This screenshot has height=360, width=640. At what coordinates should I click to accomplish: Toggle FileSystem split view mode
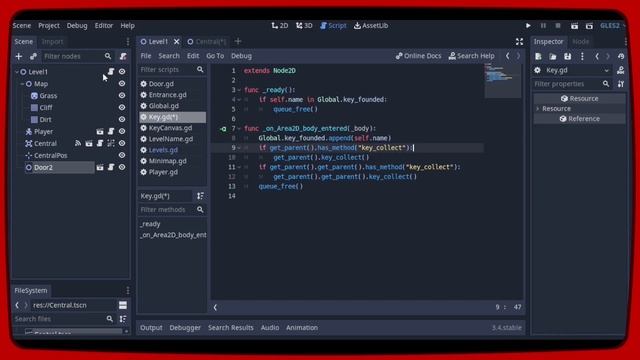[x=123, y=305]
